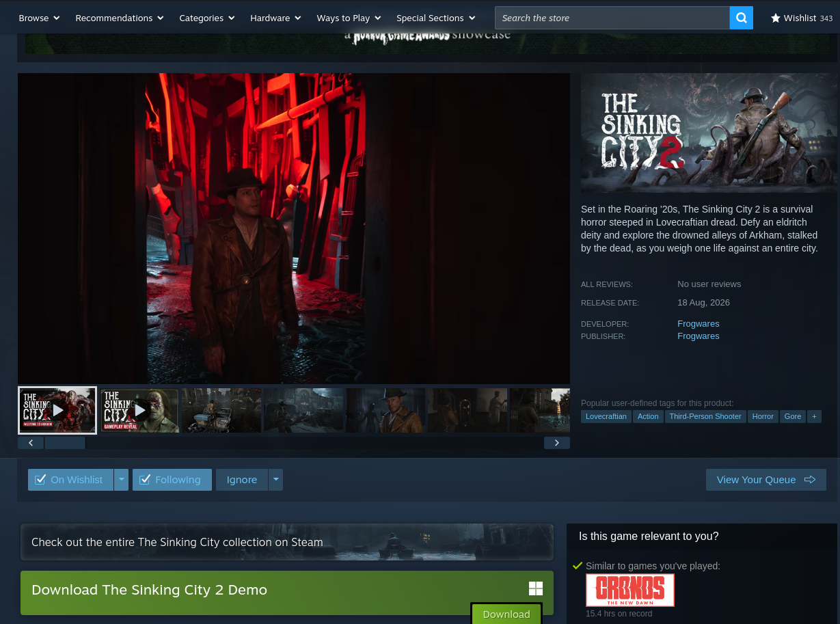Click The Sinking City 2 header image
The height and width of the screenshot is (624, 840).
pyautogui.click(x=709, y=133)
